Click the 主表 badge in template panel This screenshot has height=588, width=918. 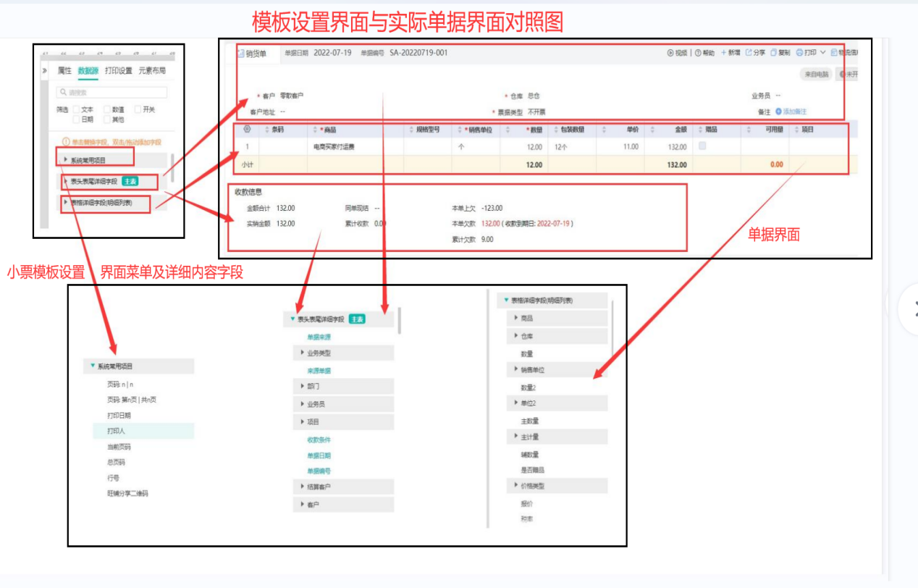click(x=130, y=182)
